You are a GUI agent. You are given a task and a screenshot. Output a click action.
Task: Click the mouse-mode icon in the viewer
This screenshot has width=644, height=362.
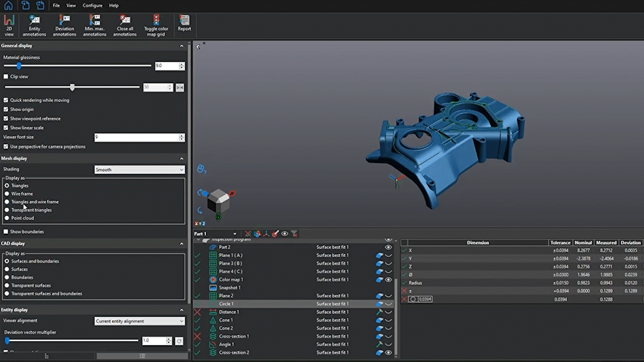[x=201, y=169]
